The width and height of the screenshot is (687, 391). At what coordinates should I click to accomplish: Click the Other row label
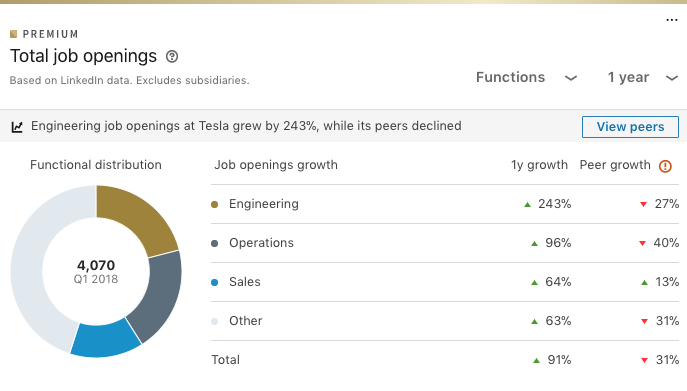coord(245,321)
